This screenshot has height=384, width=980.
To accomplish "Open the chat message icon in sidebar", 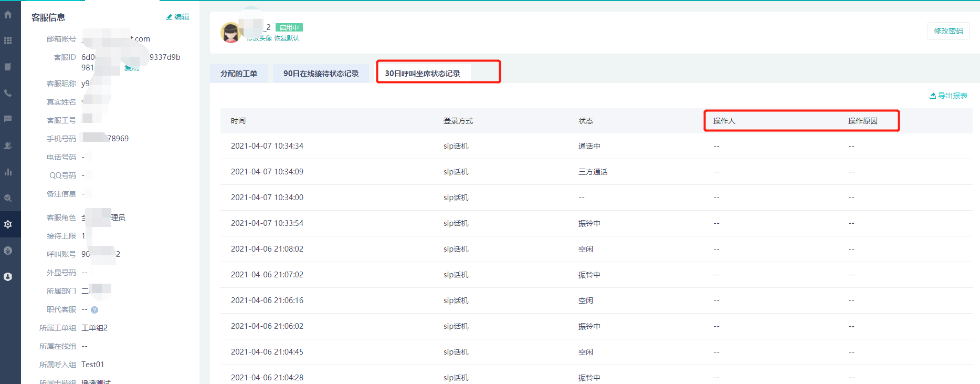I will point(8,119).
